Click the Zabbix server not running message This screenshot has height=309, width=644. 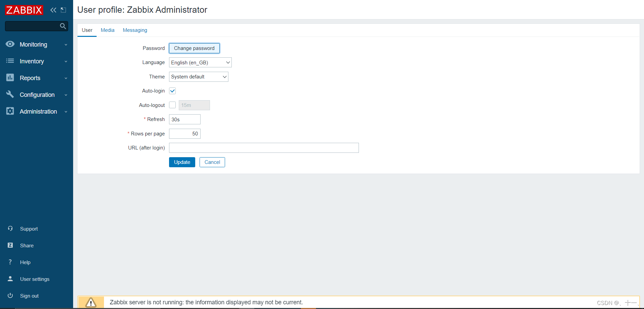(x=206, y=302)
